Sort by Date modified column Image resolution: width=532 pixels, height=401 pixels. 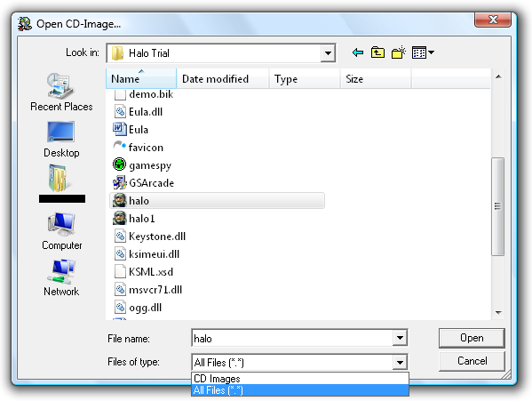223,79
